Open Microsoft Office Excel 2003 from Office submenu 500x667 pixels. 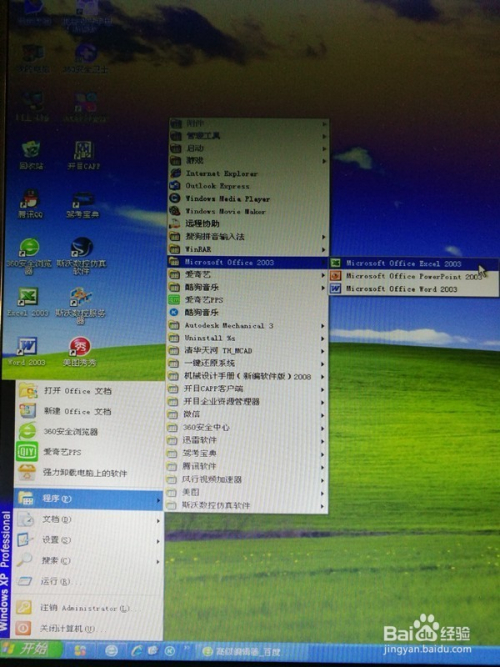tap(413, 264)
